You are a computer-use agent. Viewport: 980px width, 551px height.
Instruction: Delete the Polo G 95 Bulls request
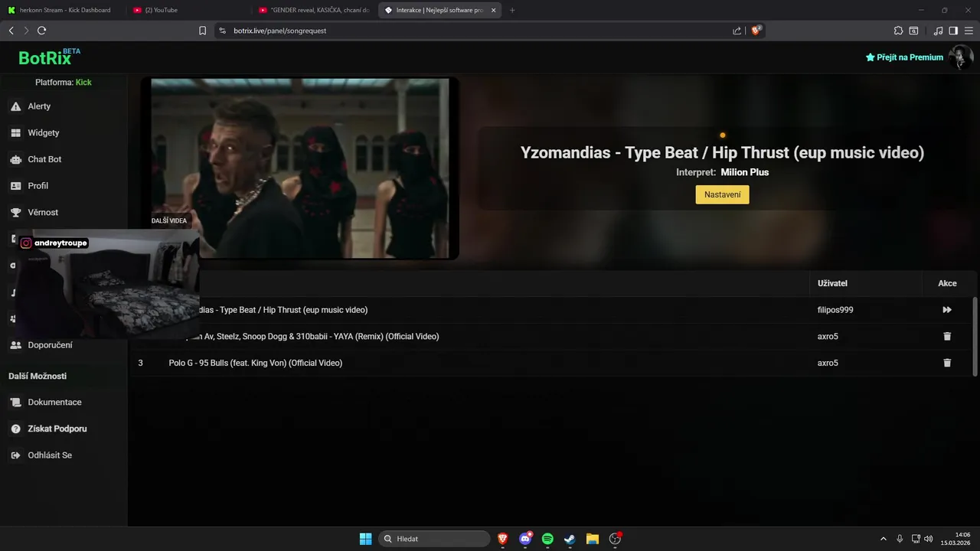[x=947, y=363]
